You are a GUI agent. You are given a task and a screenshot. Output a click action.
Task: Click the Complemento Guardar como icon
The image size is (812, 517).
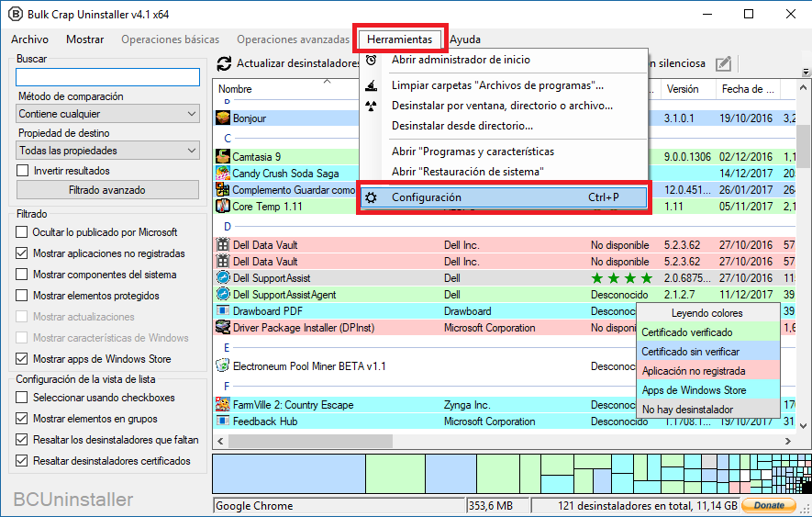click(x=223, y=189)
